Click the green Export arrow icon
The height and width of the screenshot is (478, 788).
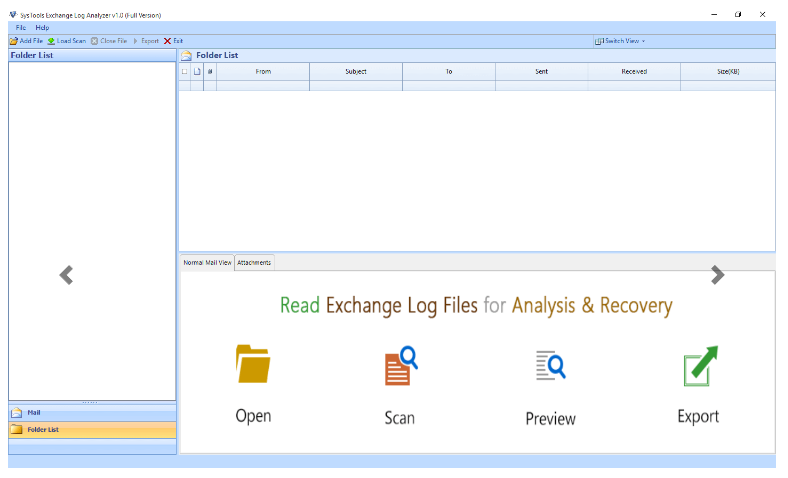[x=699, y=366]
